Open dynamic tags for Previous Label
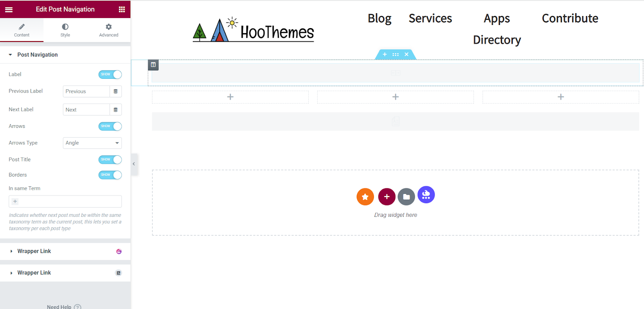This screenshot has height=309, width=644. [x=116, y=91]
